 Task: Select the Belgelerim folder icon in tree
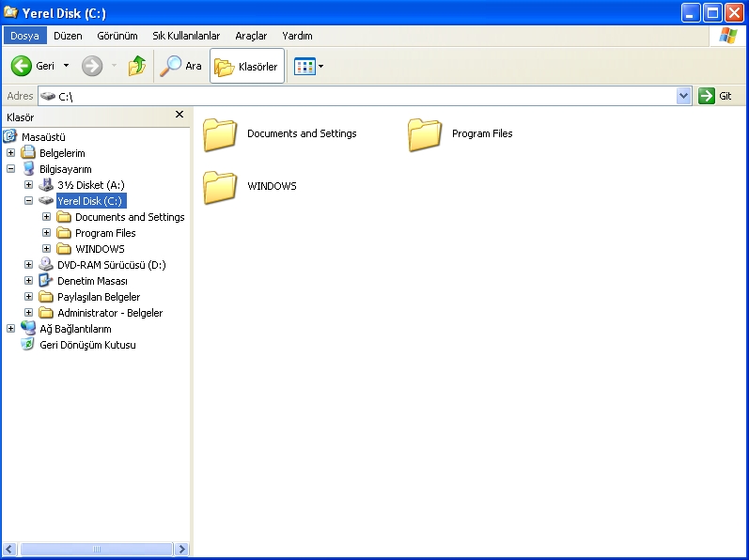[28, 153]
